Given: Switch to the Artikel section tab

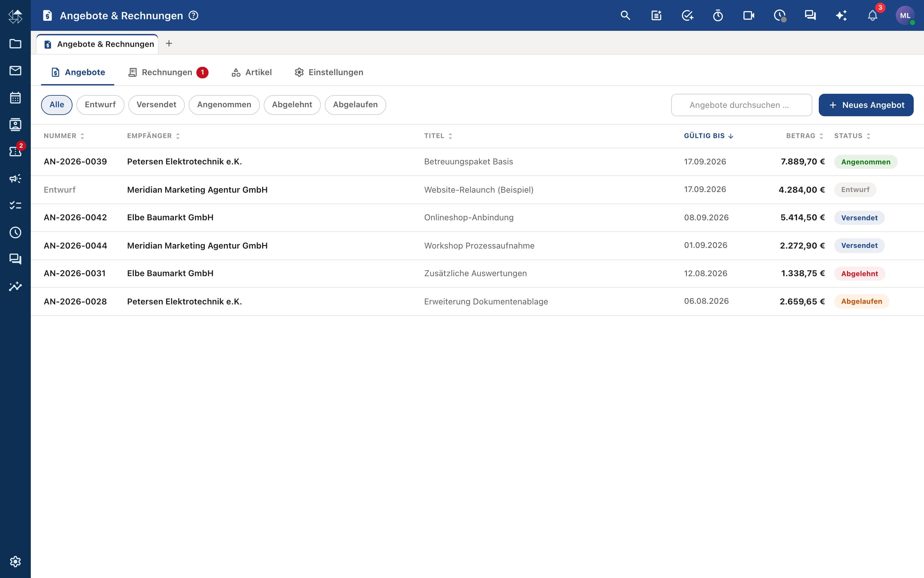Looking at the screenshot, I should [252, 72].
